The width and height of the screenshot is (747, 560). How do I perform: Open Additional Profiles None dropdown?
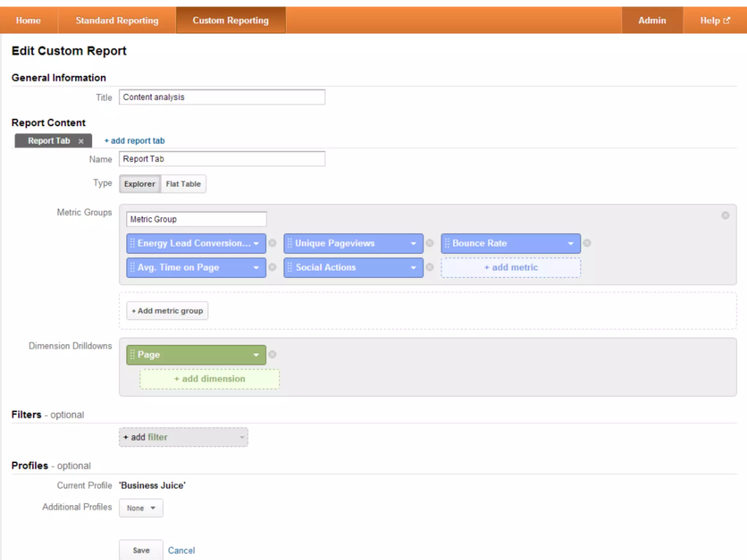[x=141, y=508]
